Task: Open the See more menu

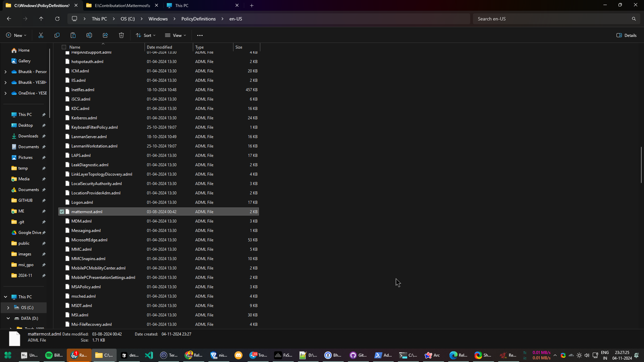Action: [x=200, y=35]
